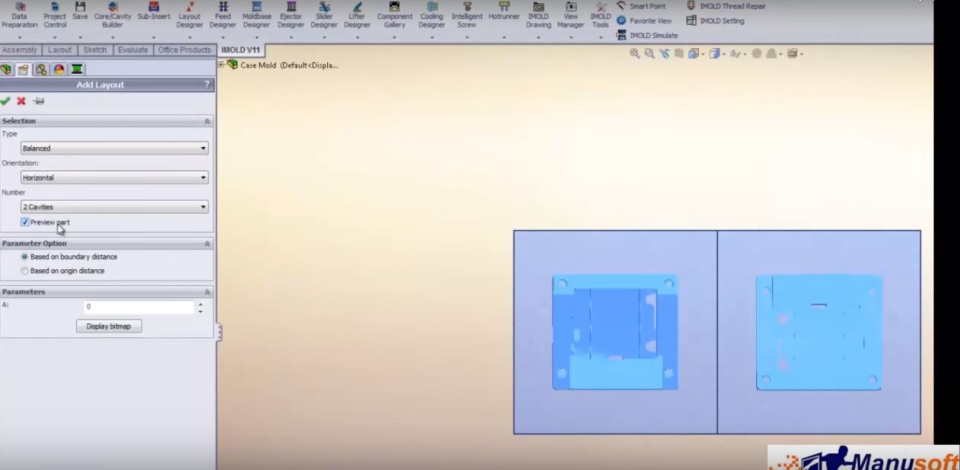The height and width of the screenshot is (470, 960).
Task: Switch to the Assembly tab
Action: tap(20, 50)
